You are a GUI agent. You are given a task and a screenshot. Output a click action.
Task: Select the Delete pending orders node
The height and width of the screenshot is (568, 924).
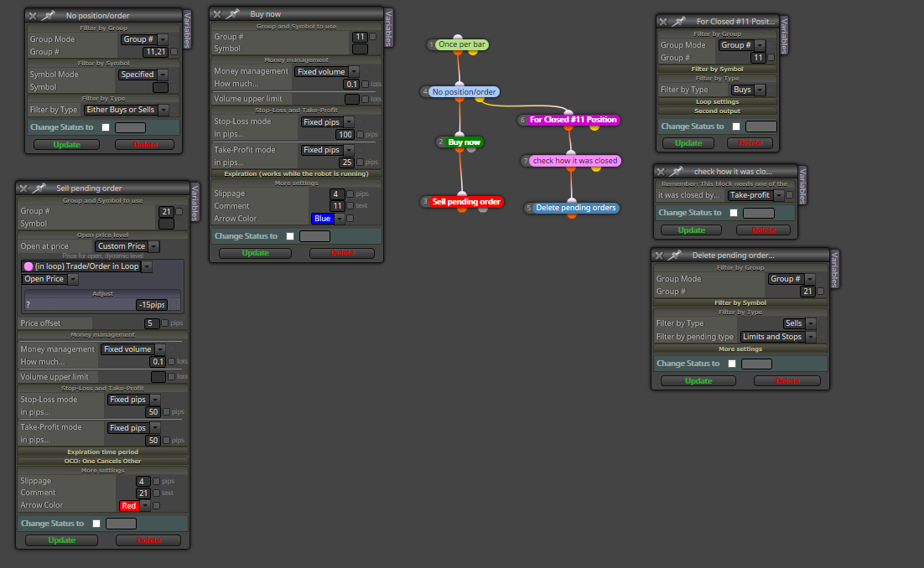(576, 208)
